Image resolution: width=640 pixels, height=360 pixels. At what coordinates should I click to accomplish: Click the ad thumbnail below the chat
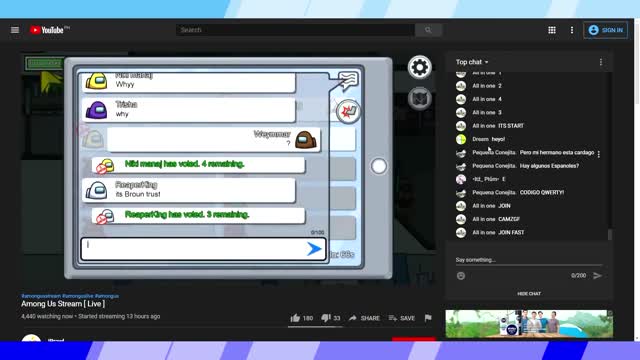pyautogui.click(x=529, y=324)
